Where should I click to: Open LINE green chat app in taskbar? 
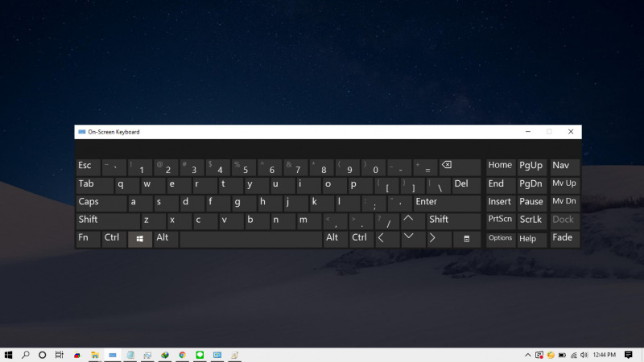[x=200, y=355]
